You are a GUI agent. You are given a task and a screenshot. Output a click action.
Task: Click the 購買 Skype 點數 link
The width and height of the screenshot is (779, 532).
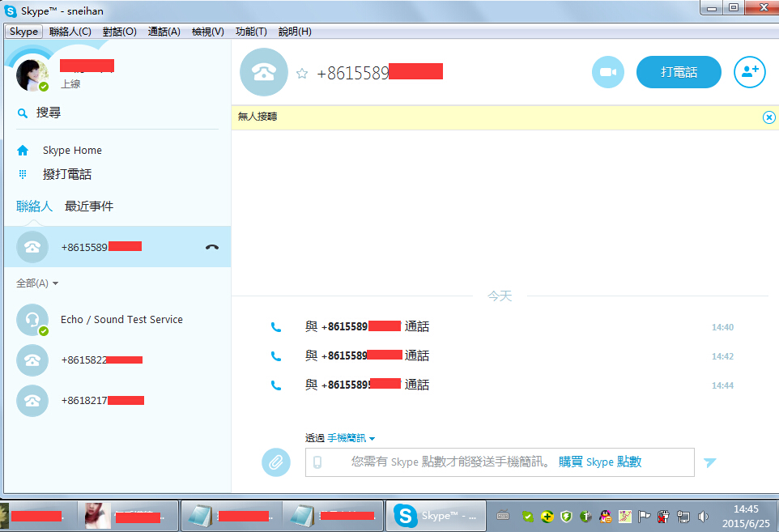tap(599, 462)
